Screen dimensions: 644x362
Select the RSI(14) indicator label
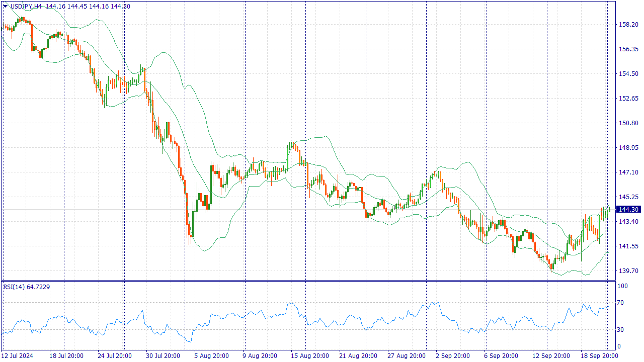14,287
